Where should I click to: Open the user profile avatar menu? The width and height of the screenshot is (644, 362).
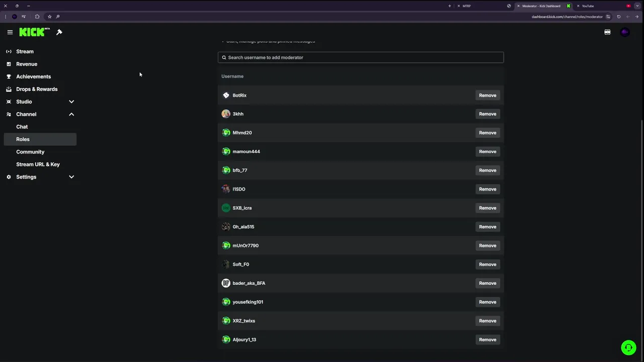625,32
